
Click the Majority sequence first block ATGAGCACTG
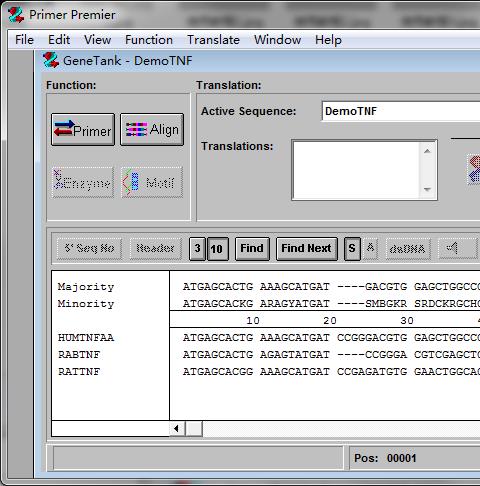pos(218,287)
